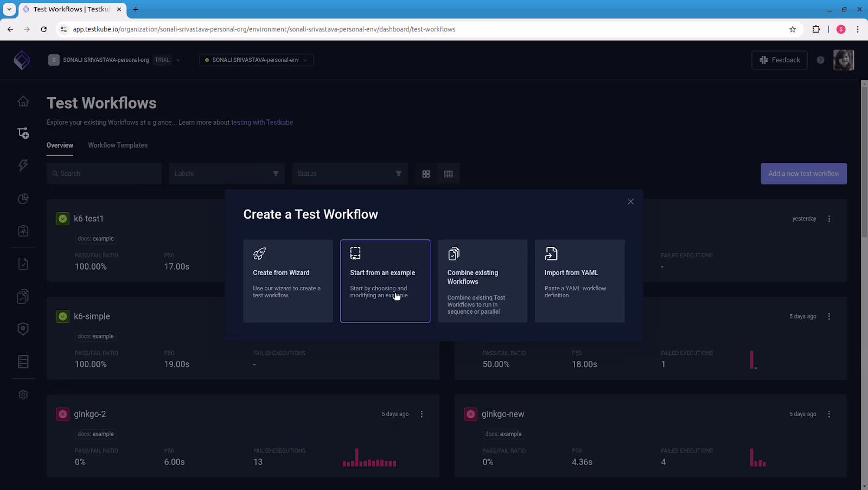The height and width of the screenshot is (490, 868).
Task: Click the Feedback button
Action: (780, 60)
